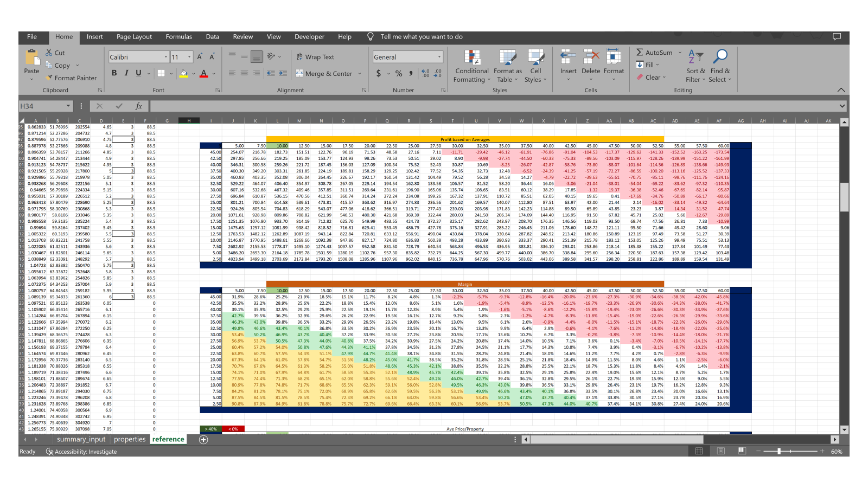Viewport: 868px width, 488px height.
Task: Open the Calibri font name dropdown
Action: pos(166,57)
